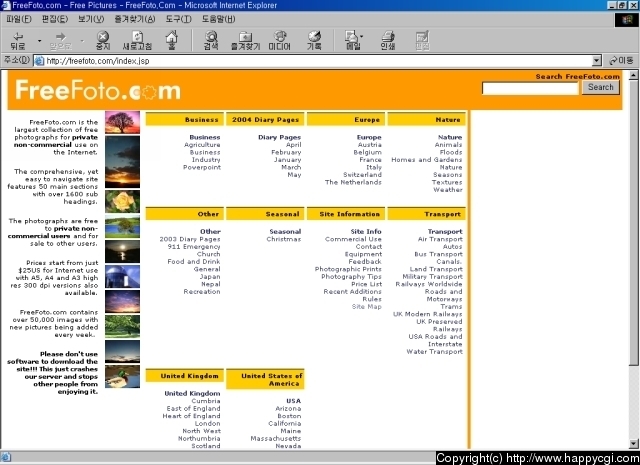Open the Powerpoint link
This screenshot has height=465, width=640.
click(x=202, y=167)
